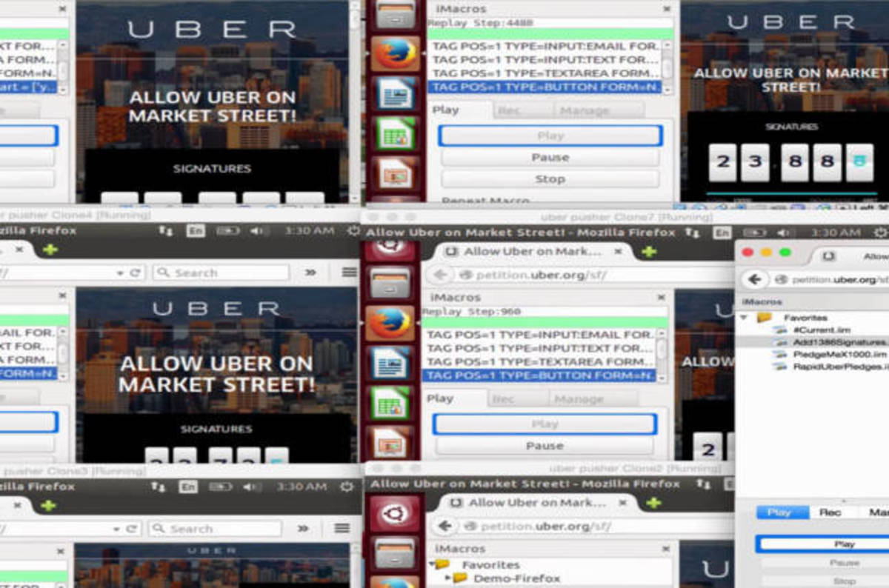Switch to Rec tab in Replay Step:4480 window
Viewport: 889px width, 588px height.
tap(509, 110)
